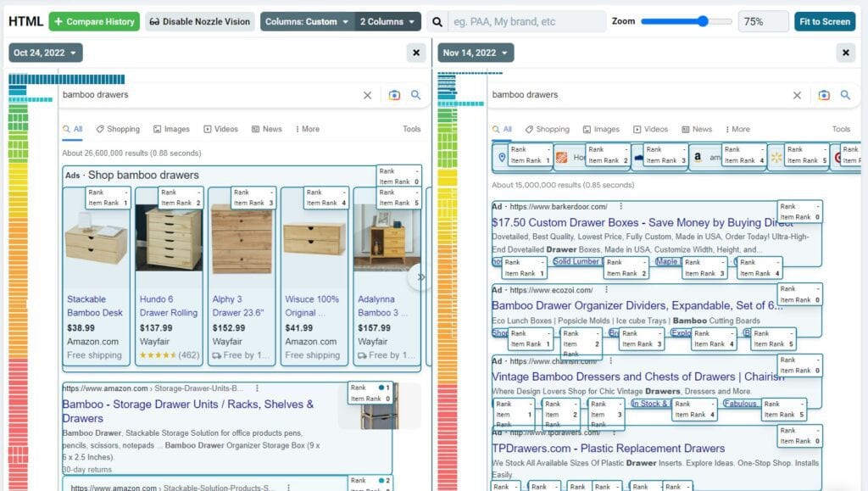
Task: Click Tools in right column
Action: click(841, 129)
